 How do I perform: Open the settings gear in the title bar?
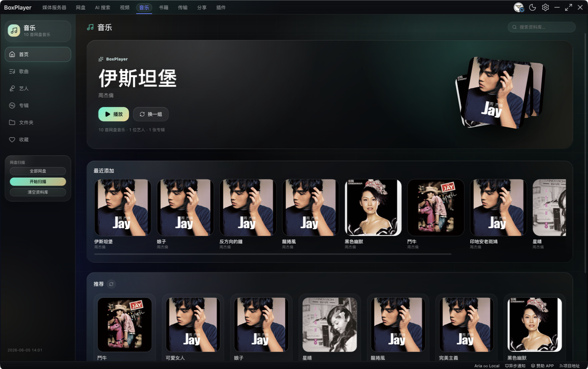pos(545,7)
